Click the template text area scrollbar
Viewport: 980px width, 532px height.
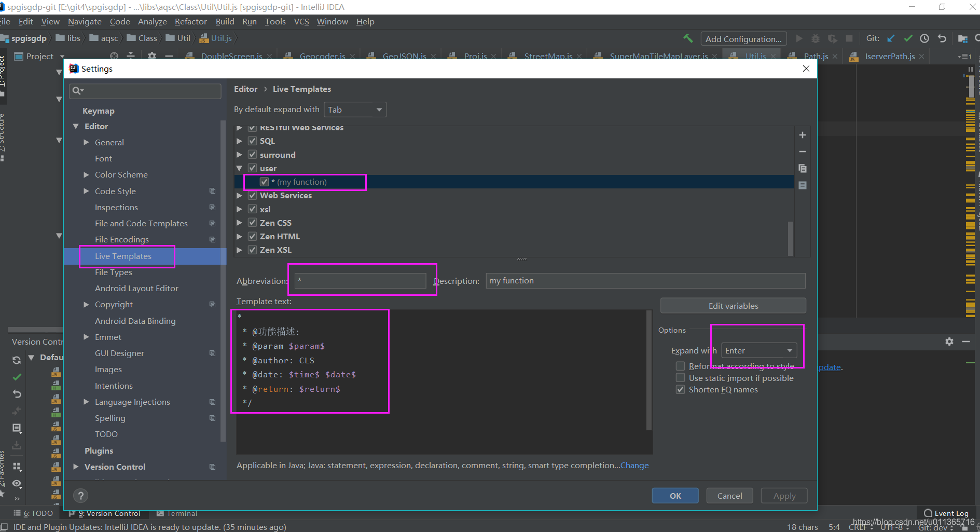[x=648, y=370]
